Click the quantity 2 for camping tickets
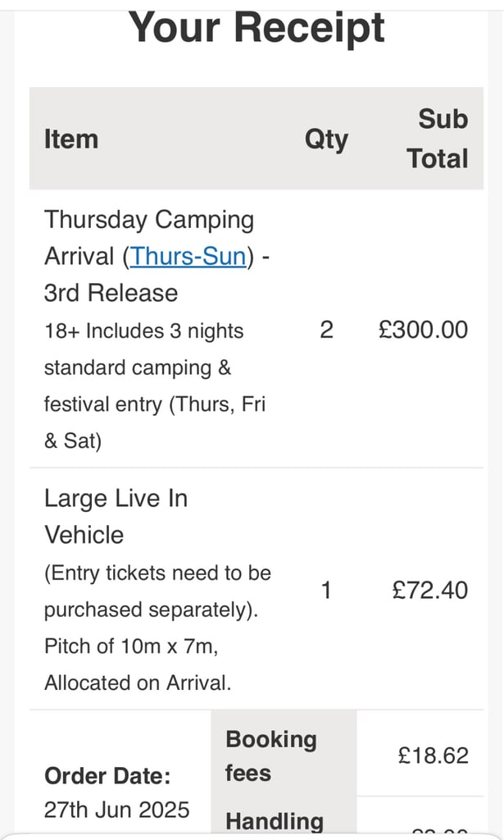Viewport: 504px width, 840px height. click(x=326, y=330)
